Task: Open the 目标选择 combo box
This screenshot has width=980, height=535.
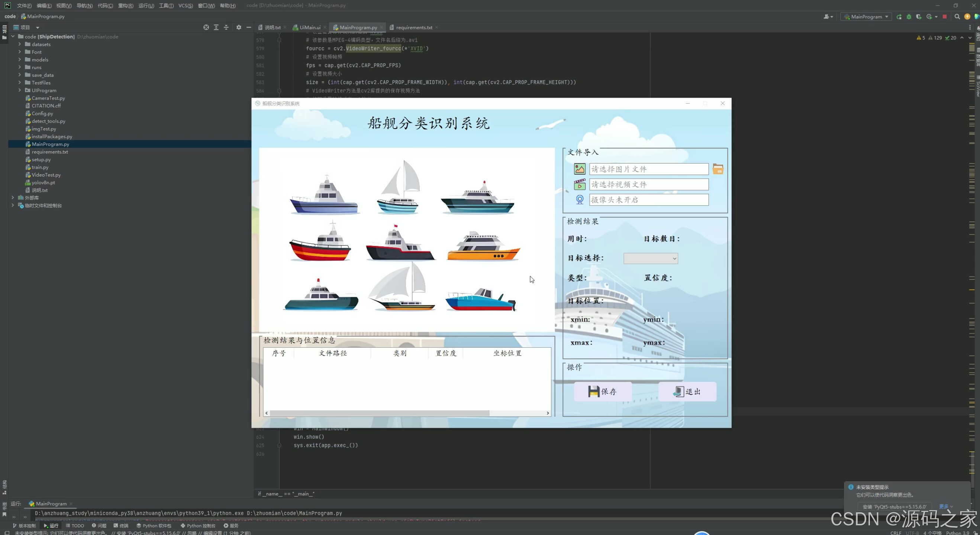Action: coord(651,259)
